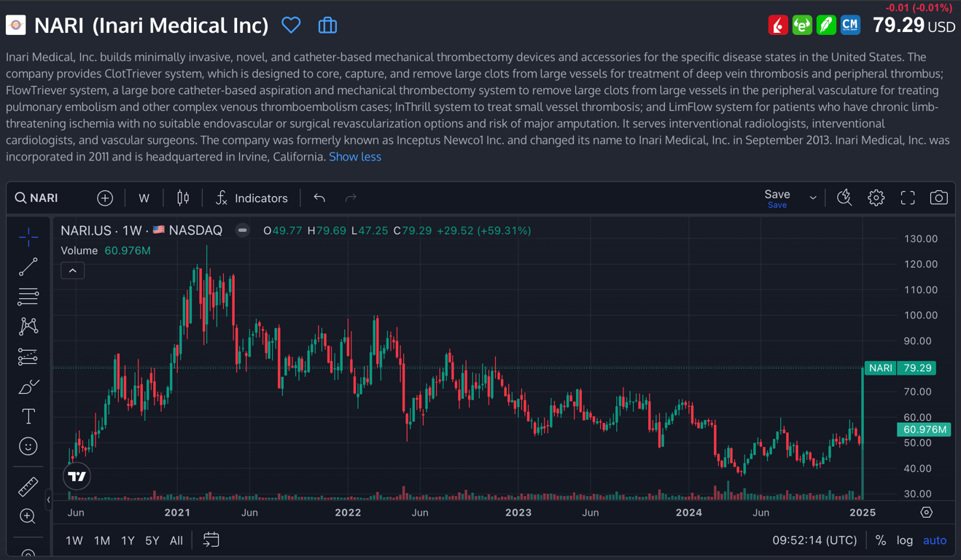The height and width of the screenshot is (560, 961).
Task: Click the portfolio briefcase icon next to the ticker
Action: [327, 26]
